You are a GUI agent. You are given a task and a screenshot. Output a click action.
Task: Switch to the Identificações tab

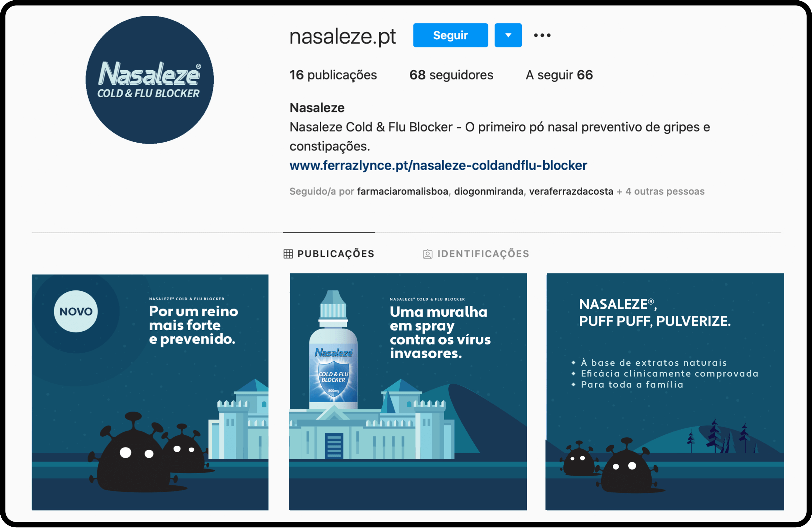pyautogui.click(x=476, y=254)
